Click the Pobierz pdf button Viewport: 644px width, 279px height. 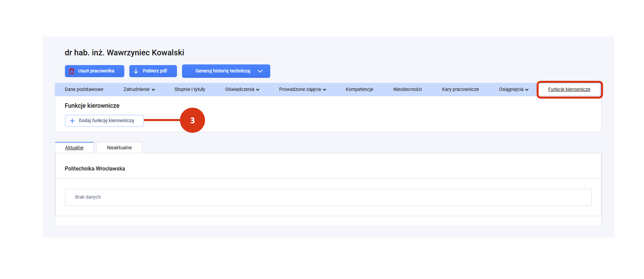153,71
